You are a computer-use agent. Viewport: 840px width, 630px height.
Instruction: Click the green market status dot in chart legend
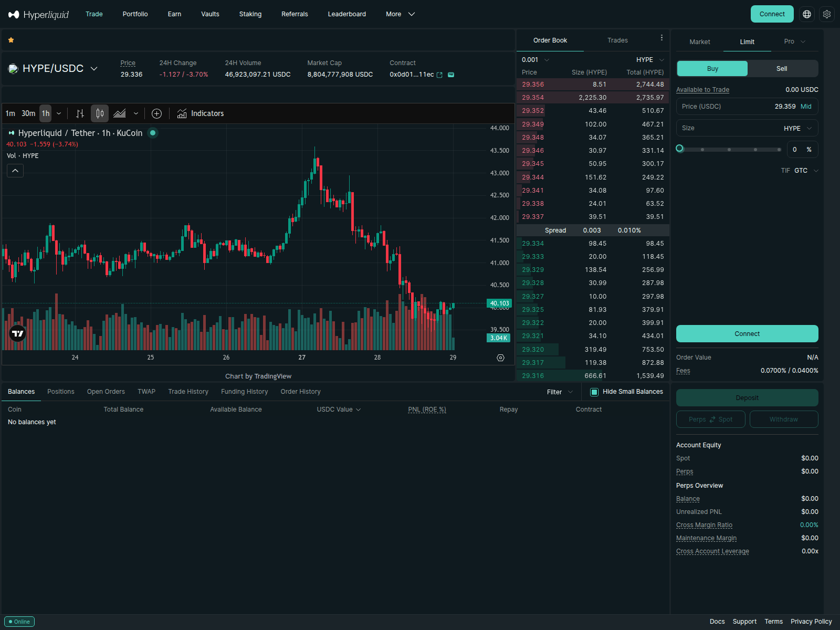pyautogui.click(x=153, y=133)
